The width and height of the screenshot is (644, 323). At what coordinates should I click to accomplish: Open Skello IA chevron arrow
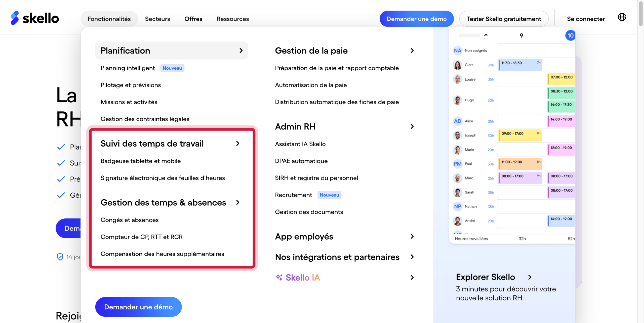[412, 277]
